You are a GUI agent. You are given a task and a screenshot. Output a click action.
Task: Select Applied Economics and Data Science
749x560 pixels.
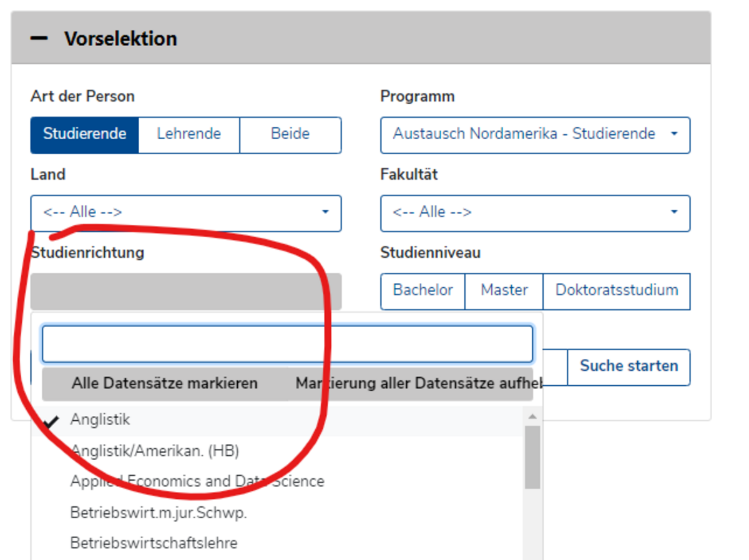pos(197,482)
